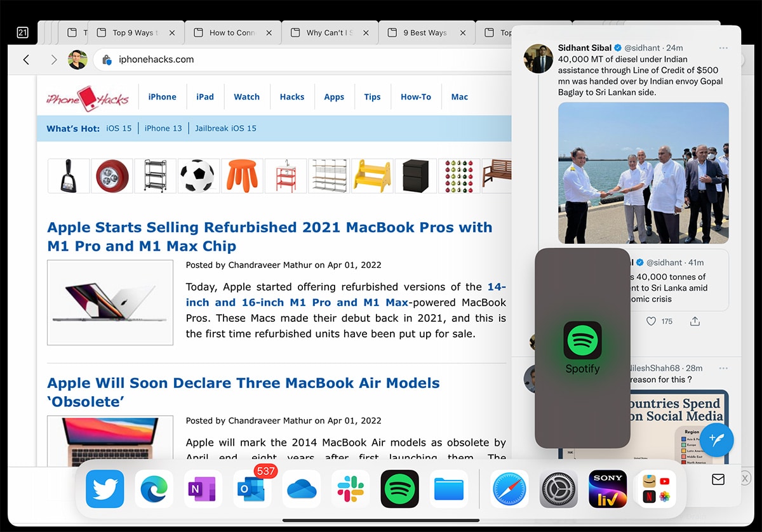Click the iphonehacks.com address bar
762x532 pixels.
254,60
